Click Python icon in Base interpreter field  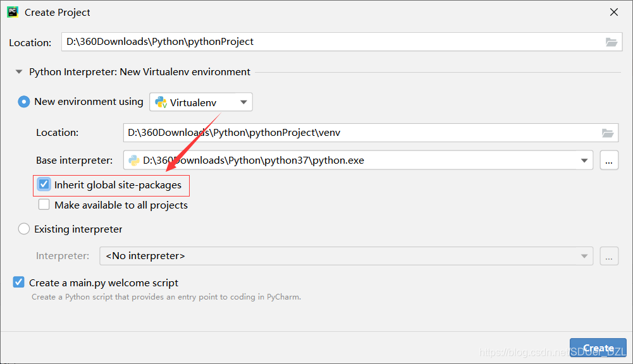[x=134, y=161]
